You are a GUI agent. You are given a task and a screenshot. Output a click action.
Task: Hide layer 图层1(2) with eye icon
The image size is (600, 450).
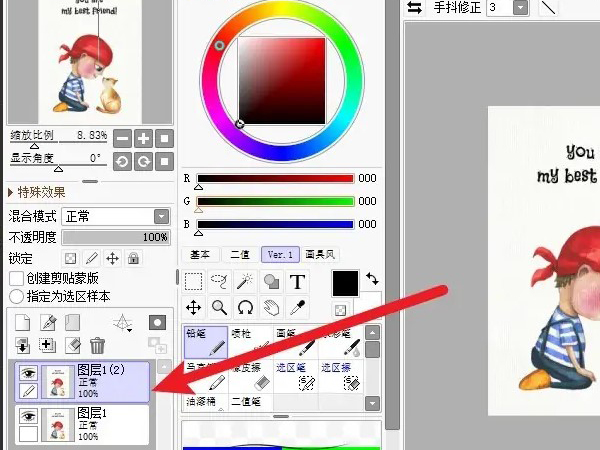(28, 373)
